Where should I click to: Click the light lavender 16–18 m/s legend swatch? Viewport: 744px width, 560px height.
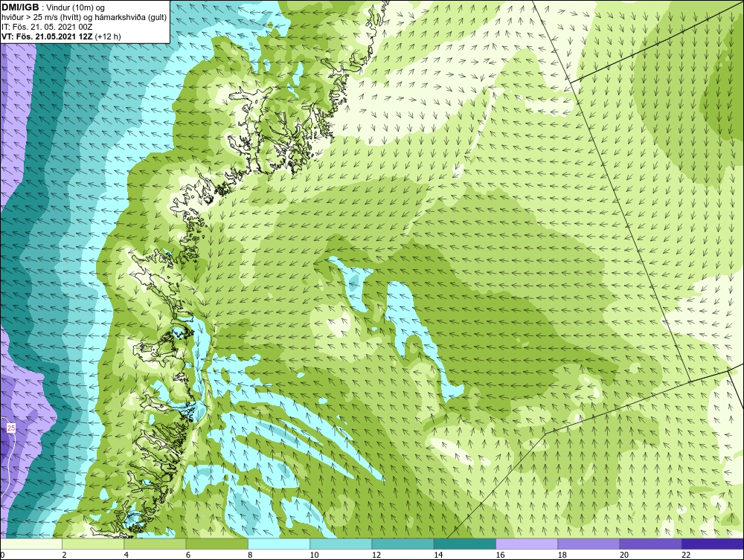[x=527, y=544]
